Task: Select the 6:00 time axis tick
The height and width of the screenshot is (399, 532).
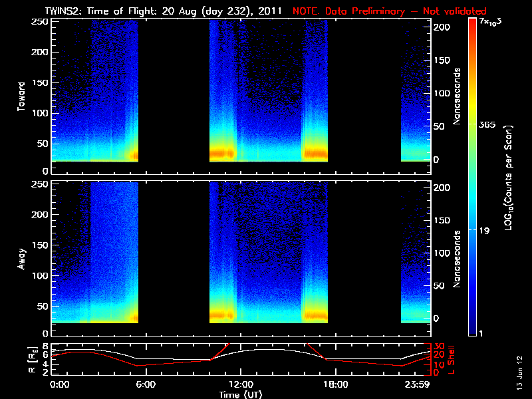Action: pos(146,384)
